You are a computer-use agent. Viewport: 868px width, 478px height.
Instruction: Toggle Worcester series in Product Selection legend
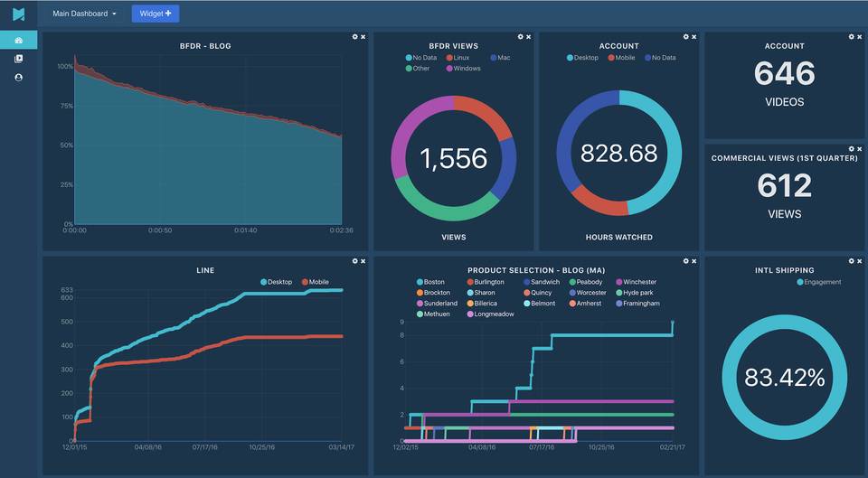coord(588,293)
